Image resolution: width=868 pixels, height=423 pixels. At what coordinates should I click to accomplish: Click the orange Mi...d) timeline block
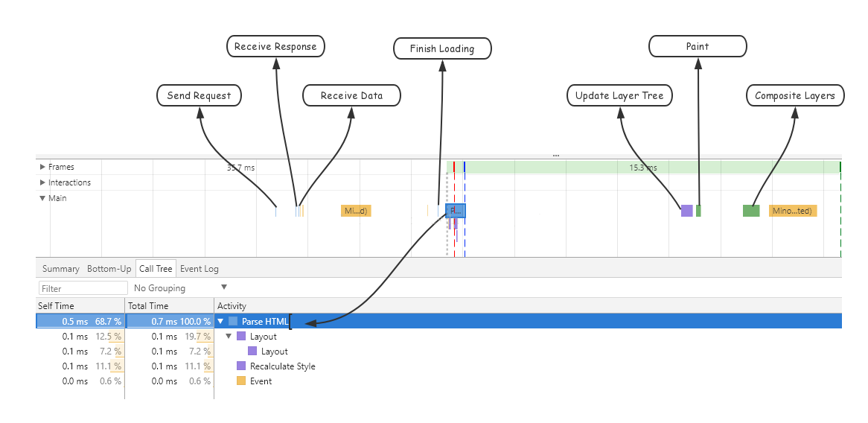click(x=355, y=211)
